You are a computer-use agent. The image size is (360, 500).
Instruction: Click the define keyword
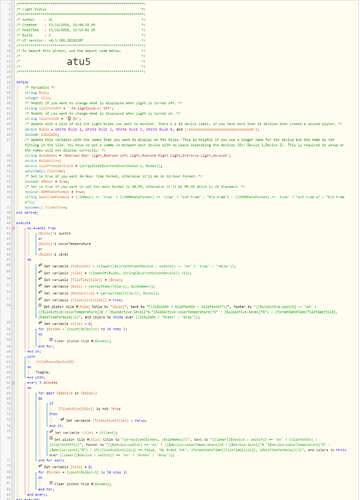coord(22,82)
